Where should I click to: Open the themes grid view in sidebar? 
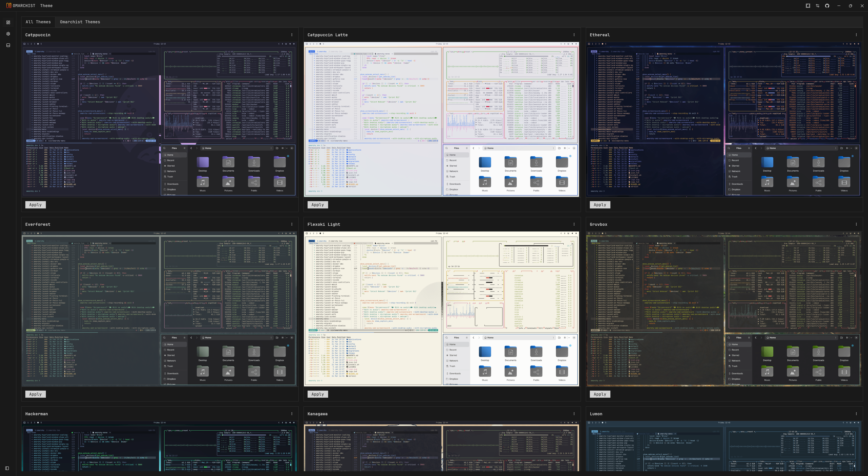coord(8,22)
